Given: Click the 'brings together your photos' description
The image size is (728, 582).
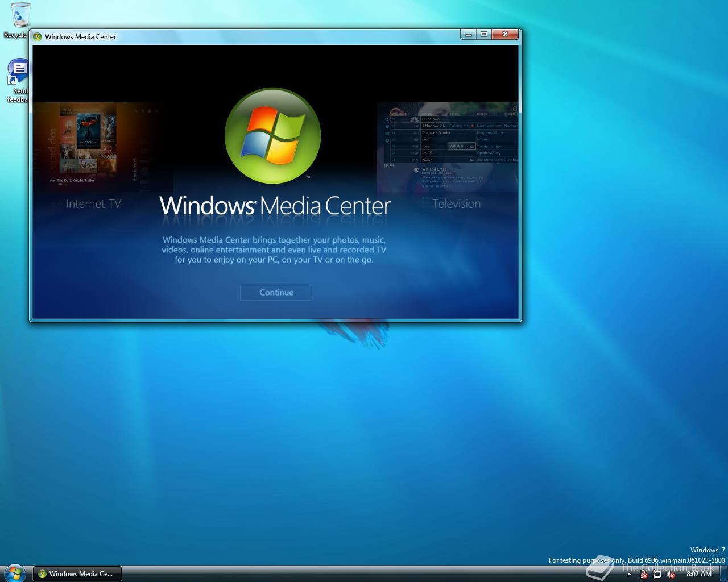Looking at the screenshot, I should (x=274, y=250).
